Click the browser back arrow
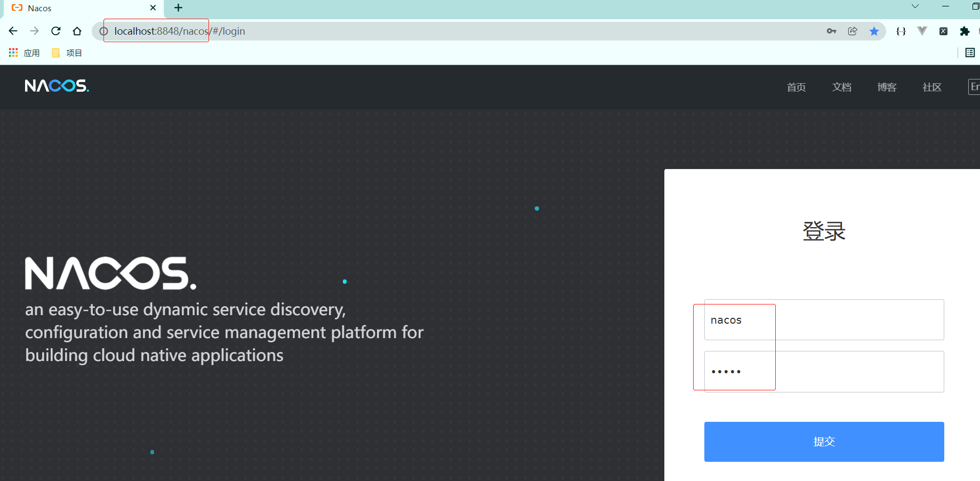980x481 pixels. coord(13,31)
